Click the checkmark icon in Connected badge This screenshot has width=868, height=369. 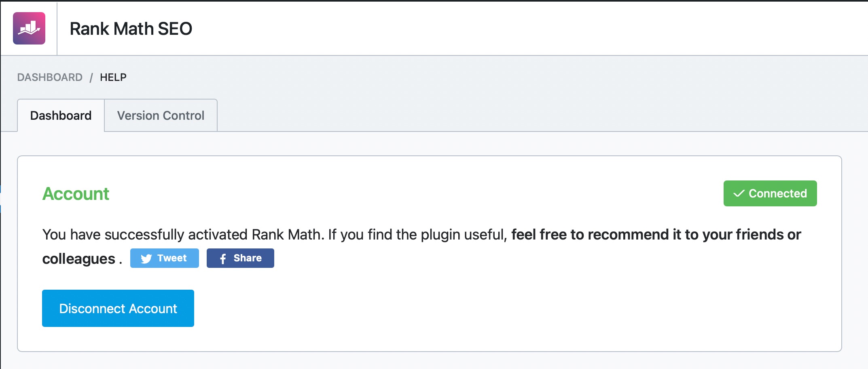coord(739,193)
